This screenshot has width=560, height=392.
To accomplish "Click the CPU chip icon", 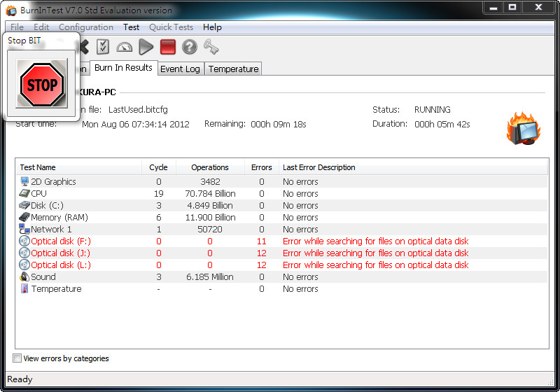I will click(24, 193).
